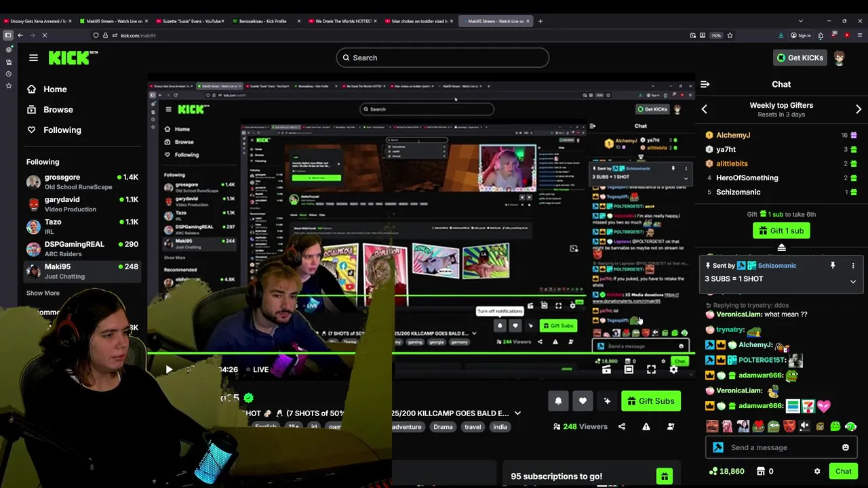Open the clips icon in player controls
This screenshot has height=488, width=868.
click(x=606, y=369)
